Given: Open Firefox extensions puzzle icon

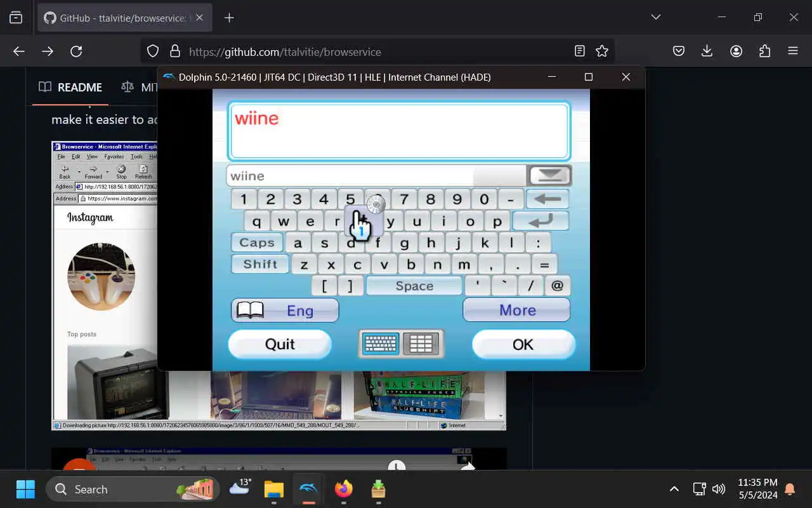Looking at the screenshot, I should [x=764, y=51].
